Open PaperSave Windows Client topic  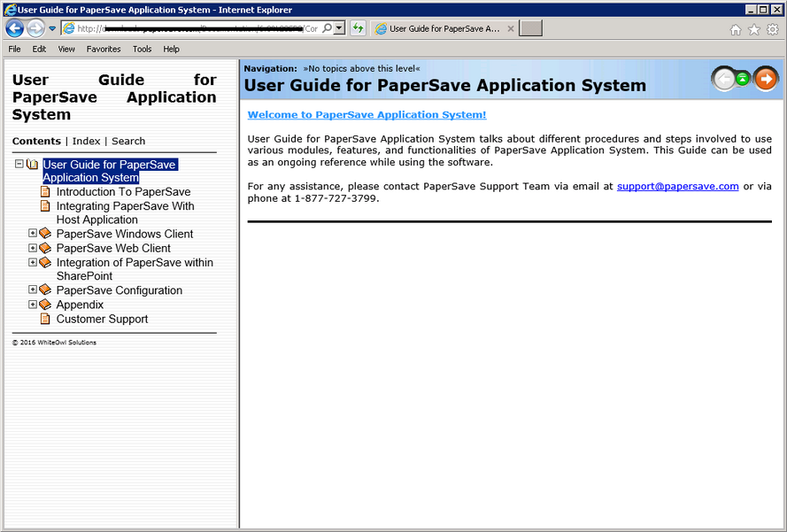point(125,234)
